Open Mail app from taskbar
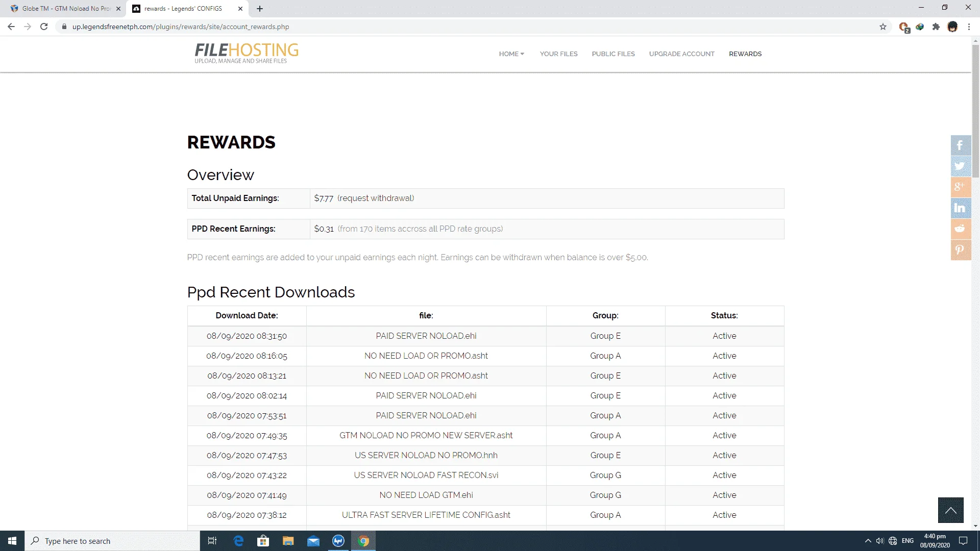This screenshot has height=551, width=980. [x=313, y=541]
